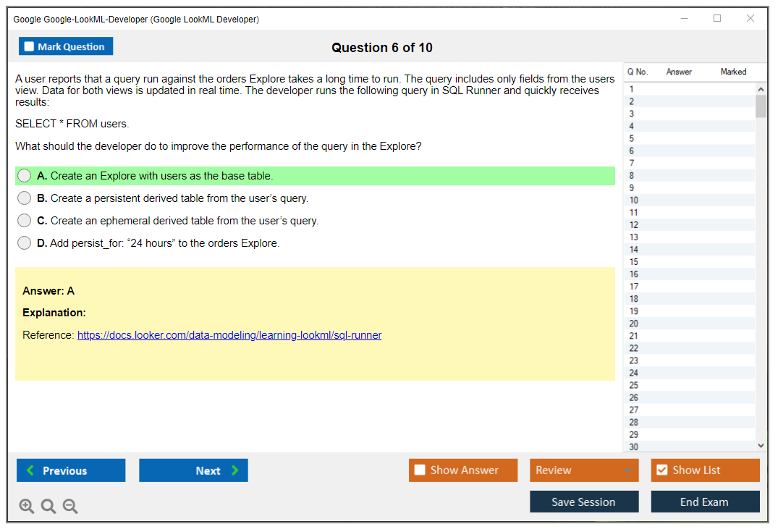Go to the Previous question

point(71,470)
